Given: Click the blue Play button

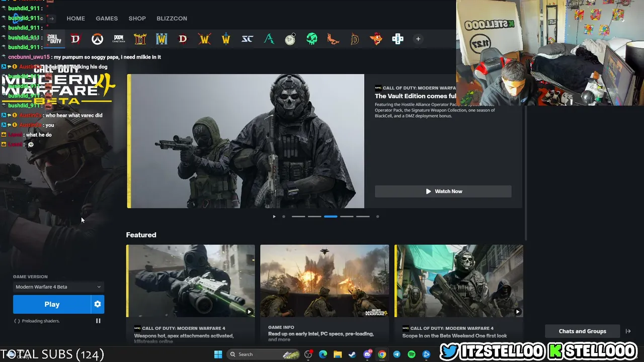Looking at the screenshot, I should [x=52, y=304].
